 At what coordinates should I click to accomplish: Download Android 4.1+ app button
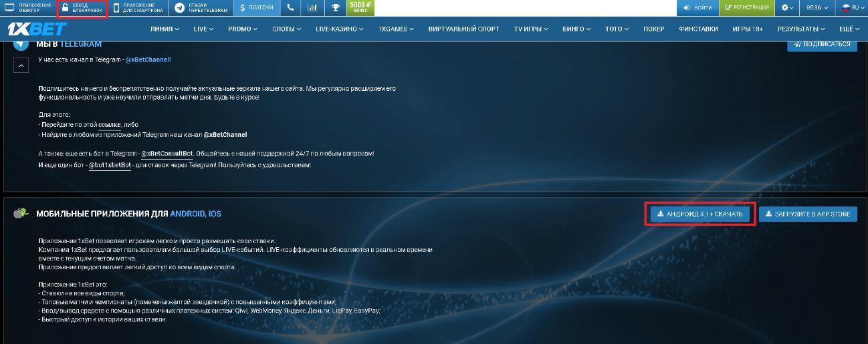pos(699,214)
